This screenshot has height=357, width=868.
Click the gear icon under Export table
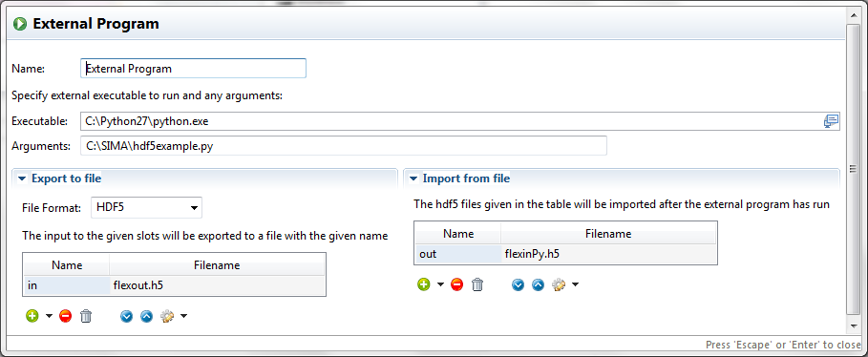click(x=167, y=316)
